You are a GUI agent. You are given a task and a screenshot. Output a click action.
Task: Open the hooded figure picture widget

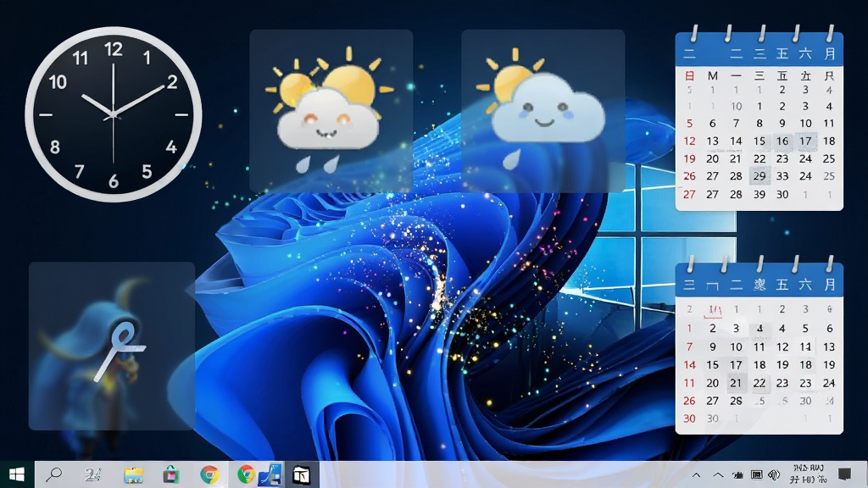[x=112, y=346]
